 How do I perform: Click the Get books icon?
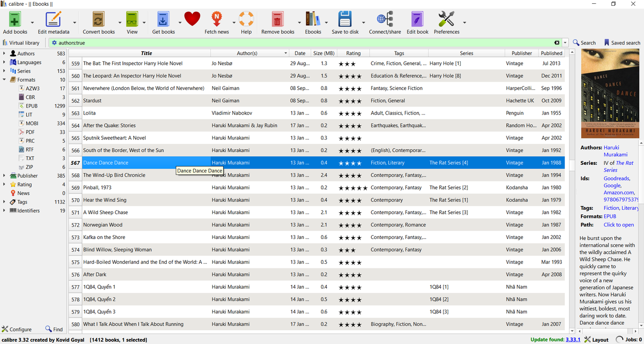[x=163, y=20]
